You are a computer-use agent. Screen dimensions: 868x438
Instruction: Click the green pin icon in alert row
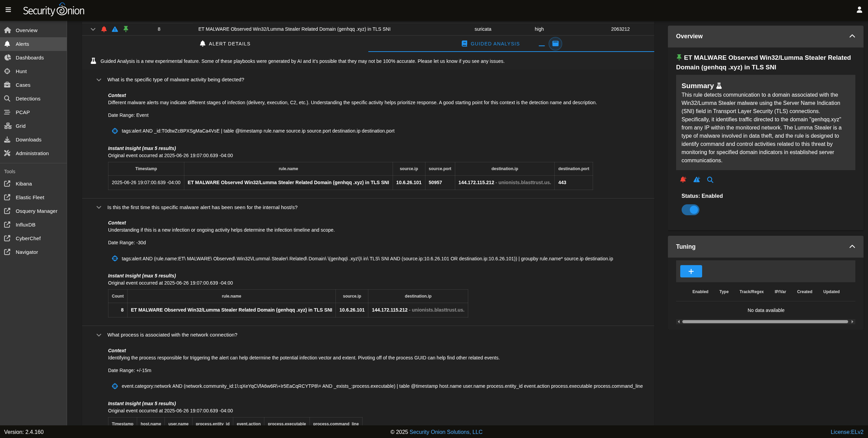[126, 29]
